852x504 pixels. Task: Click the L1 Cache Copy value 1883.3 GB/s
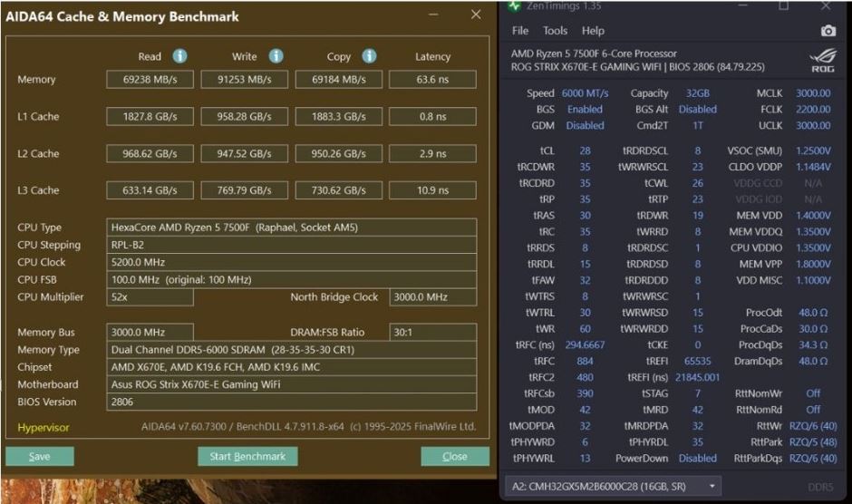(x=338, y=116)
